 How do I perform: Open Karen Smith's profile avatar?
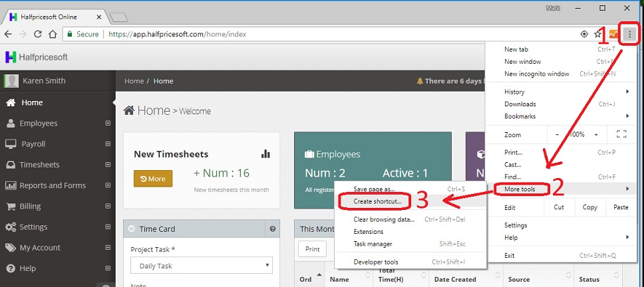(11, 81)
